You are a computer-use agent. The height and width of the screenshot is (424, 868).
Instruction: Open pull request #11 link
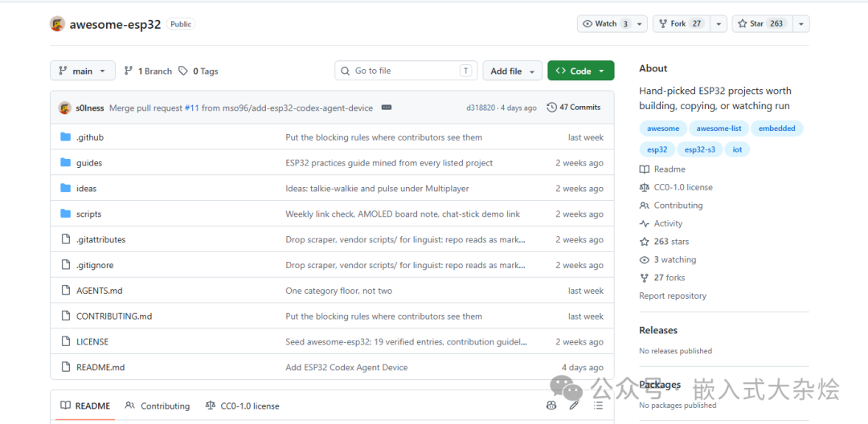pyautogui.click(x=191, y=108)
